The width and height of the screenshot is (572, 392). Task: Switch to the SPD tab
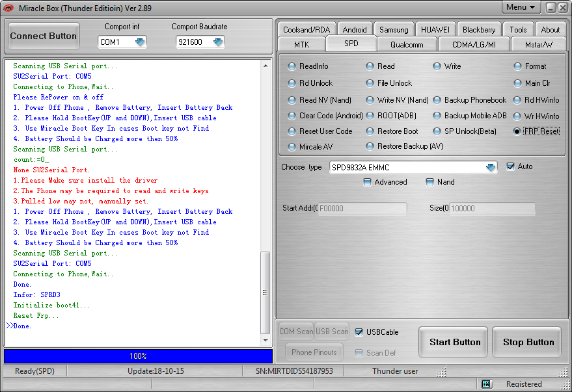pos(351,44)
